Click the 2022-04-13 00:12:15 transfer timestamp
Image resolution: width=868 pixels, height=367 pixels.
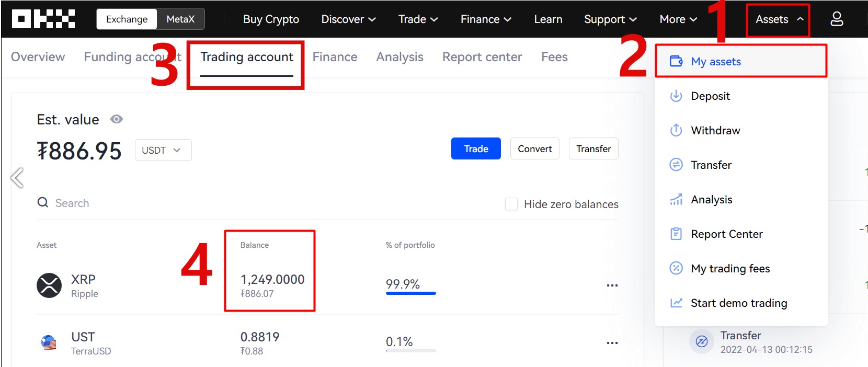pos(767,349)
